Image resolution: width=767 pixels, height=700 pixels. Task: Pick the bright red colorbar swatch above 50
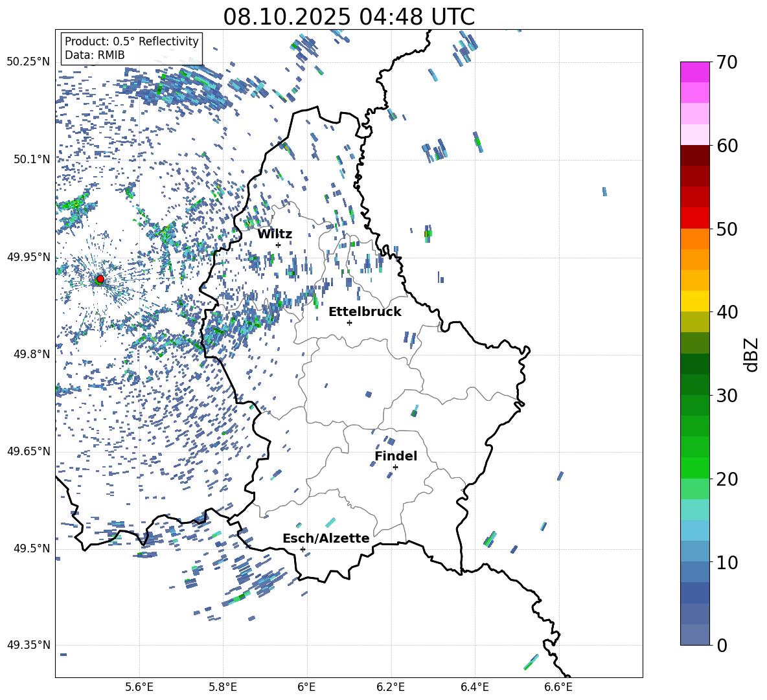pos(695,218)
